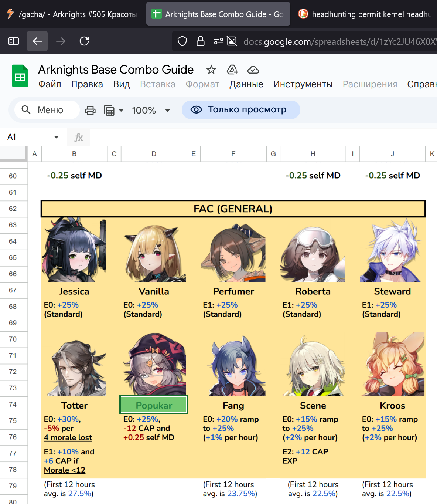Toggle the browser sidebar icon
The image size is (437, 504).
(14, 41)
